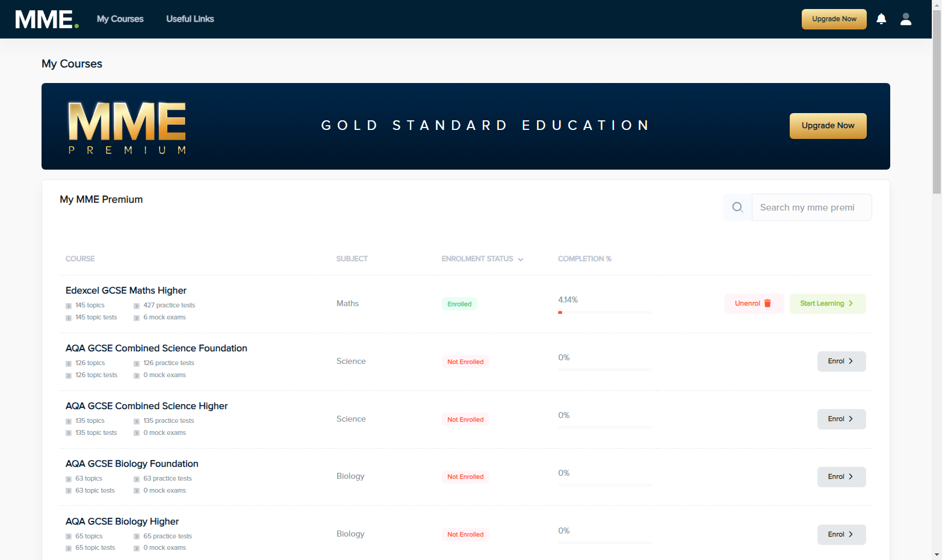Viewport: 942px width, 560px height.
Task: Click the bullet icon beside 6 mock exams
Action: (137, 318)
